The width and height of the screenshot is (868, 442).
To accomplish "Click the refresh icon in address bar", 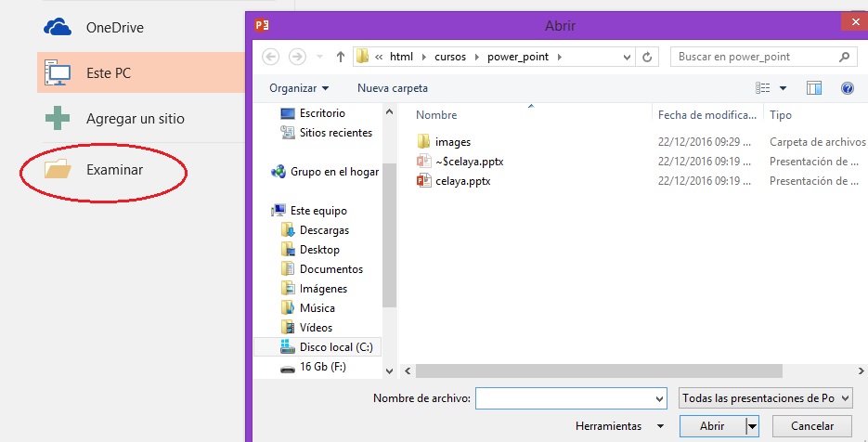I will (648, 57).
